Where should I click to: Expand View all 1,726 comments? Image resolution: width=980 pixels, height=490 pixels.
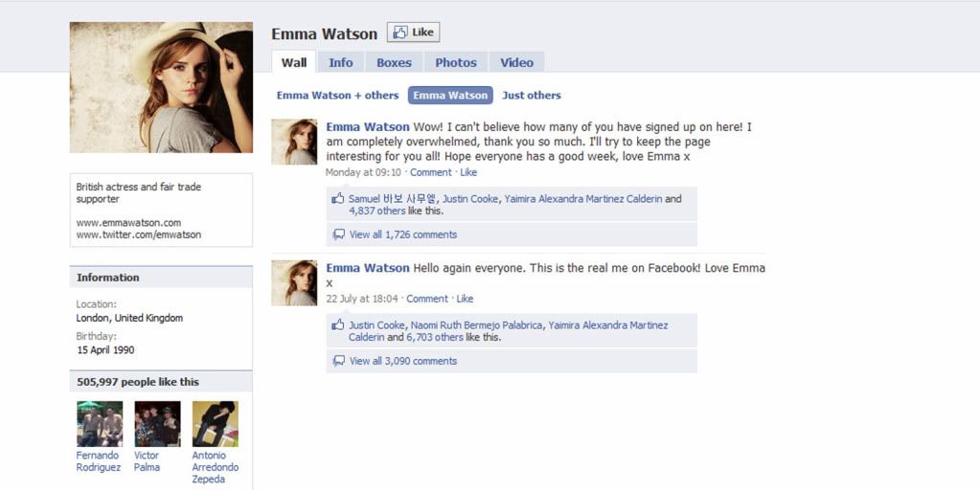[403, 234]
